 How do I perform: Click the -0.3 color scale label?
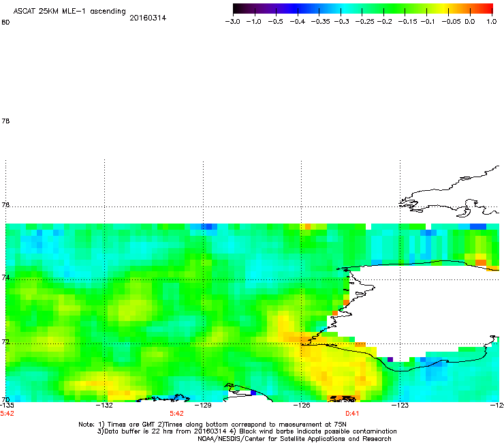click(x=342, y=22)
